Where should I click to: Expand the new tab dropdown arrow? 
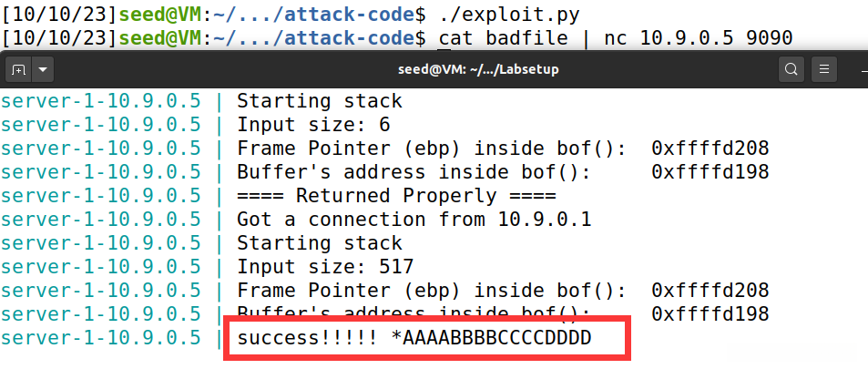[x=42, y=70]
